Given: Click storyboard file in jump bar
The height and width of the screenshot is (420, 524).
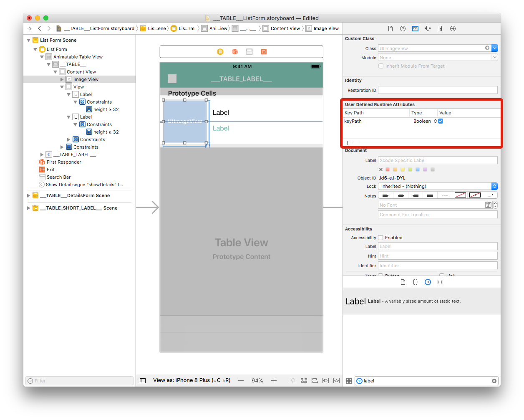Looking at the screenshot, I should coord(96,28).
